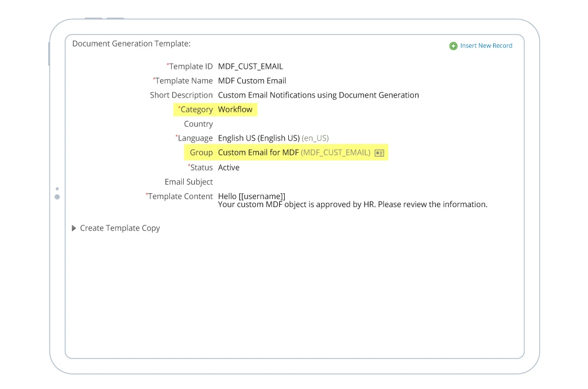
Task: Click the green plus Insert New Record icon
Action: (453, 46)
